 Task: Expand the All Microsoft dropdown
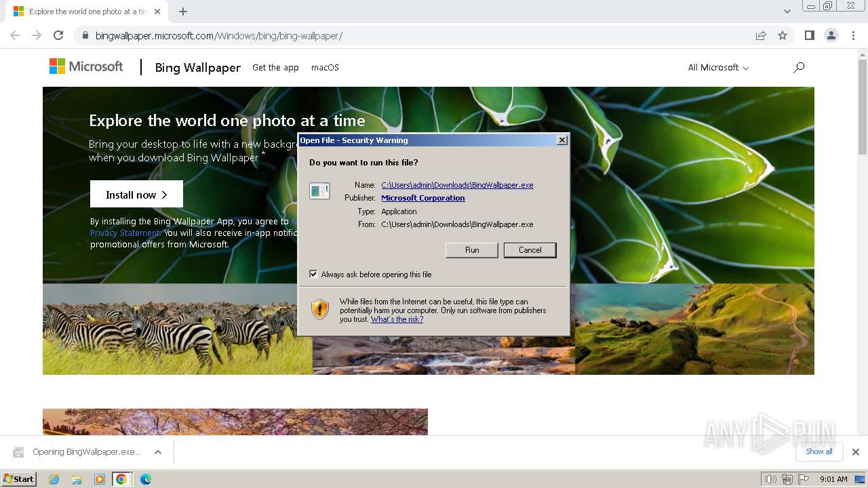718,67
